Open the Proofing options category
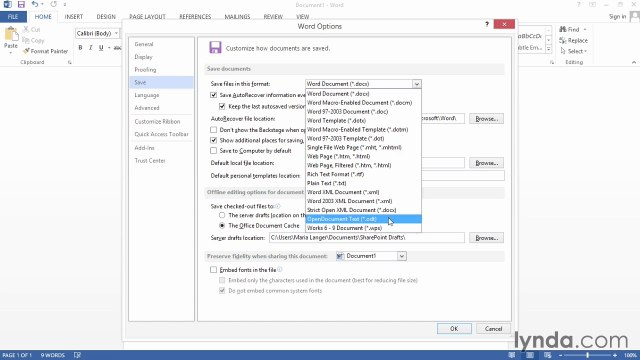 [x=162, y=70]
